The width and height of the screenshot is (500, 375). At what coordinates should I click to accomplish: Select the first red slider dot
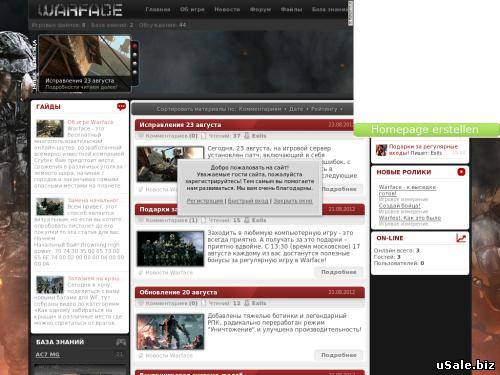coord(135,46)
